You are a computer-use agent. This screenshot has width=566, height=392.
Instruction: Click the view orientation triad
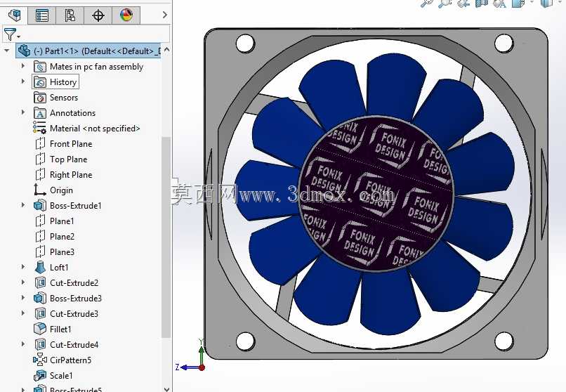coord(191,356)
